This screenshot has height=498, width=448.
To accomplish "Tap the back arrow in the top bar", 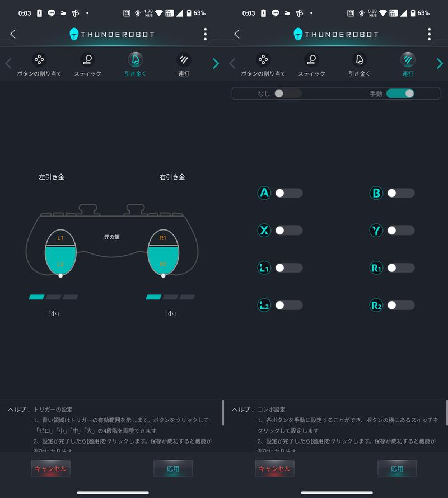I will coord(12,34).
